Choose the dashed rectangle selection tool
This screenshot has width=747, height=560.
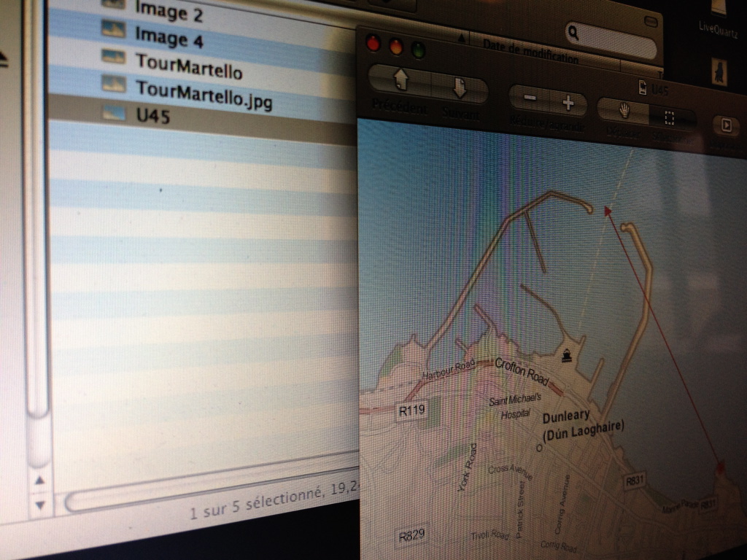pos(670,118)
